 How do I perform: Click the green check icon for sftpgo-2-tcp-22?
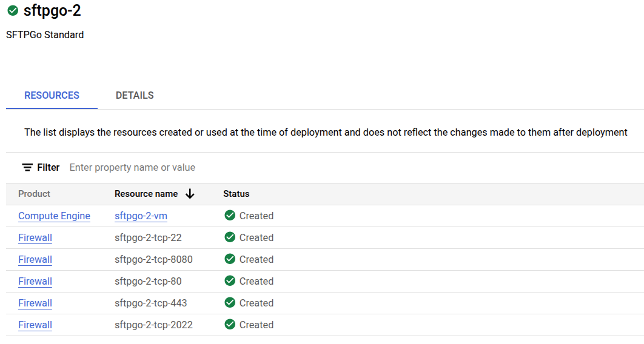tap(230, 237)
